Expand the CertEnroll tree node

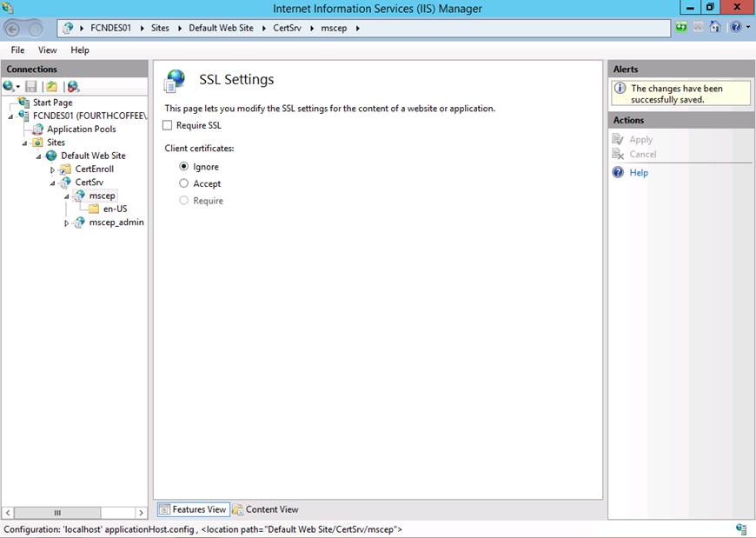(x=53, y=169)
